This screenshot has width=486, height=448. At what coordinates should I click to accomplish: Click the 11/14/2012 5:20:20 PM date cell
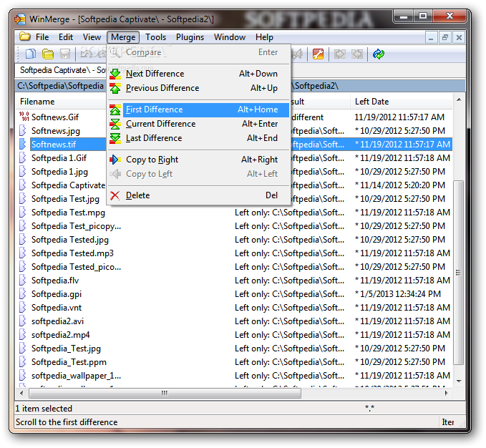400,185
